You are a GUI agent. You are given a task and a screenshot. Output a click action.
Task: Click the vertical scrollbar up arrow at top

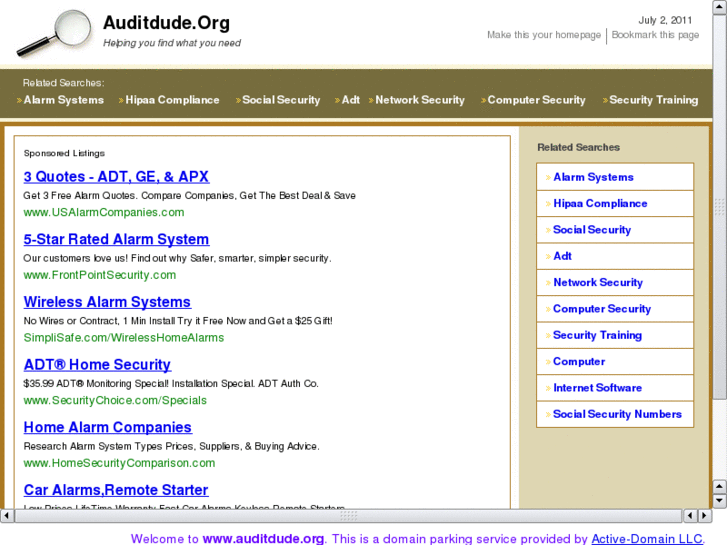720,8
